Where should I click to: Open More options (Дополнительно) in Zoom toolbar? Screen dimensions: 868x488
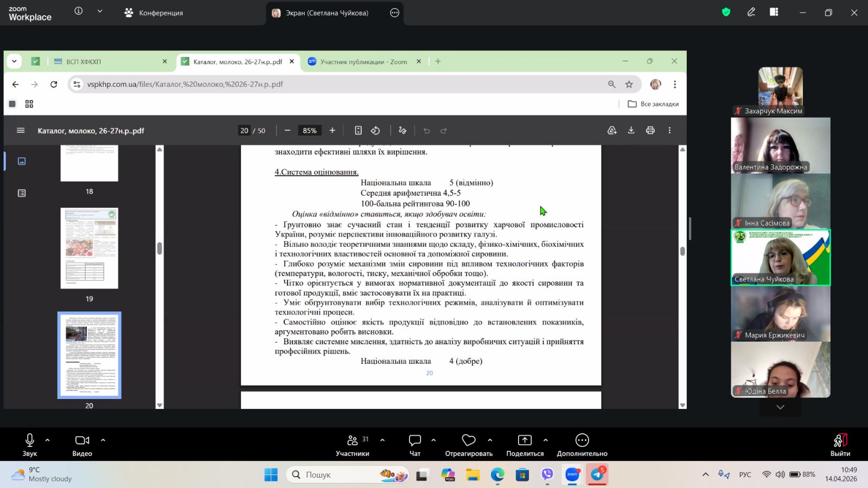point(582,440)
